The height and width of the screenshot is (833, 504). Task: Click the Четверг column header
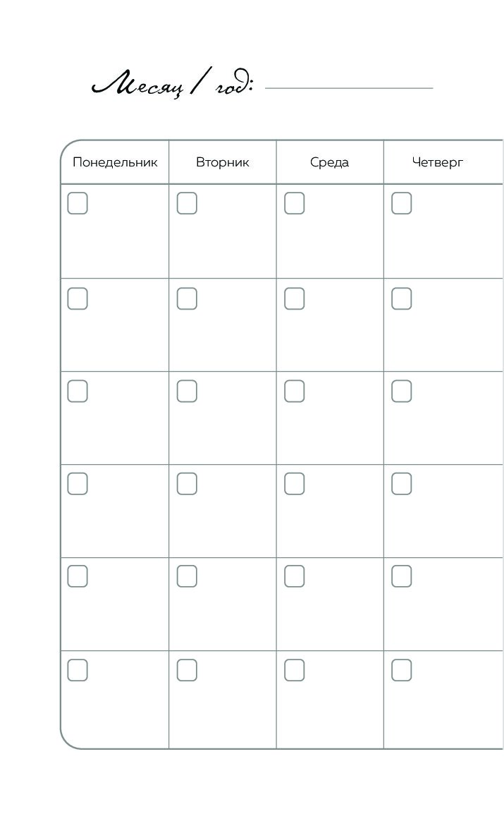pos(438,162)
